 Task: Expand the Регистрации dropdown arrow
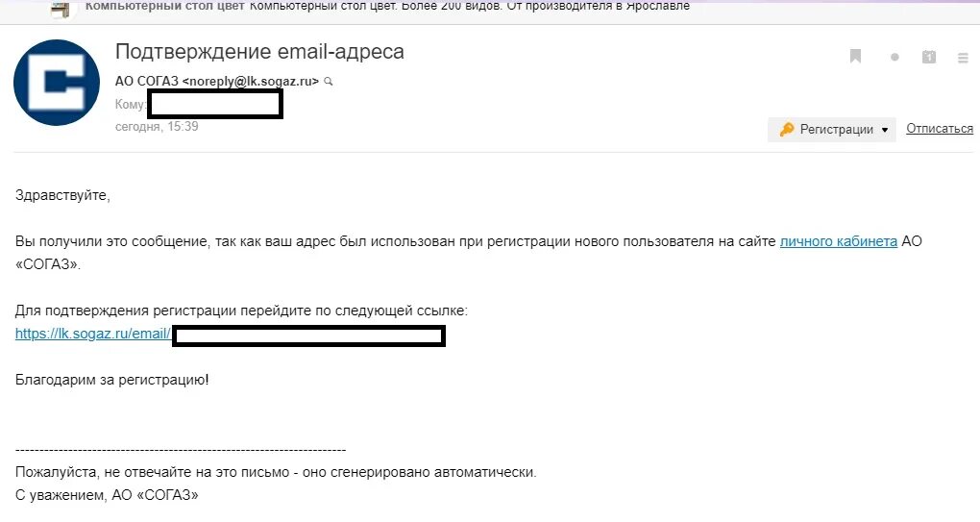tap(884, 130)
